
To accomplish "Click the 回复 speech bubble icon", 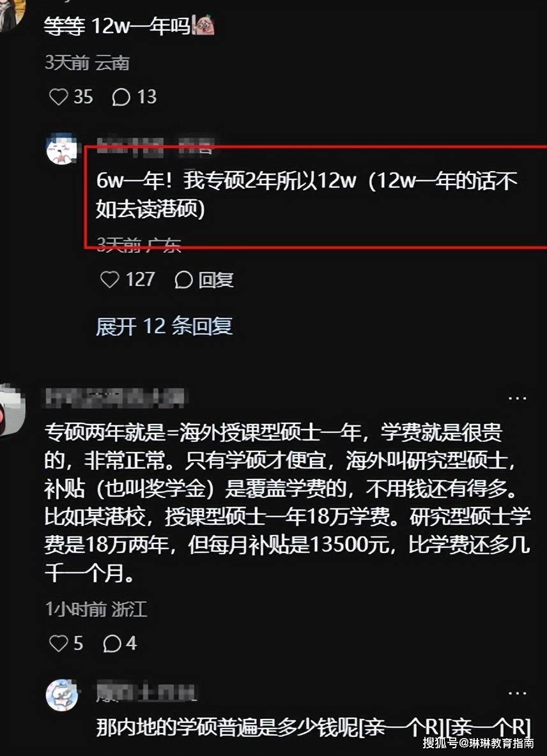I will coord(184,280).
